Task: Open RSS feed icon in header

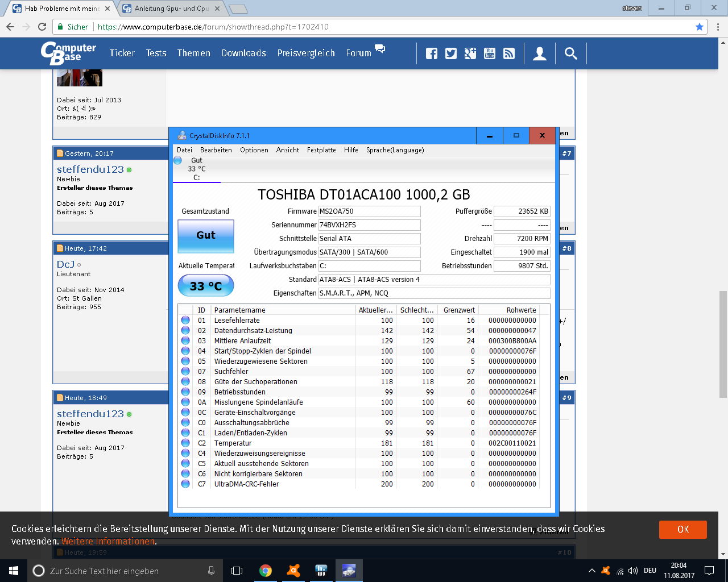Action: (509, 53)
